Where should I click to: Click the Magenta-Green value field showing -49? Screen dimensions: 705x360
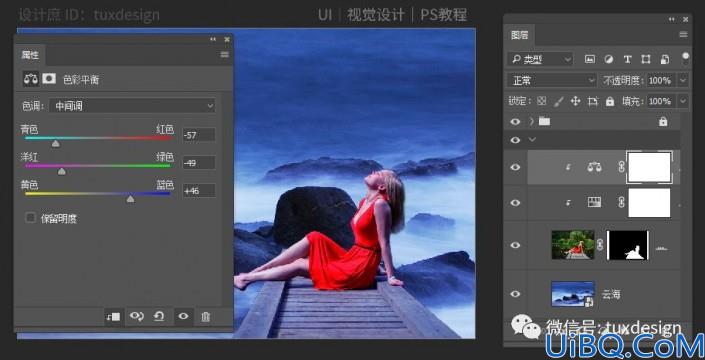pyautogui.click(x=199, y=163)
